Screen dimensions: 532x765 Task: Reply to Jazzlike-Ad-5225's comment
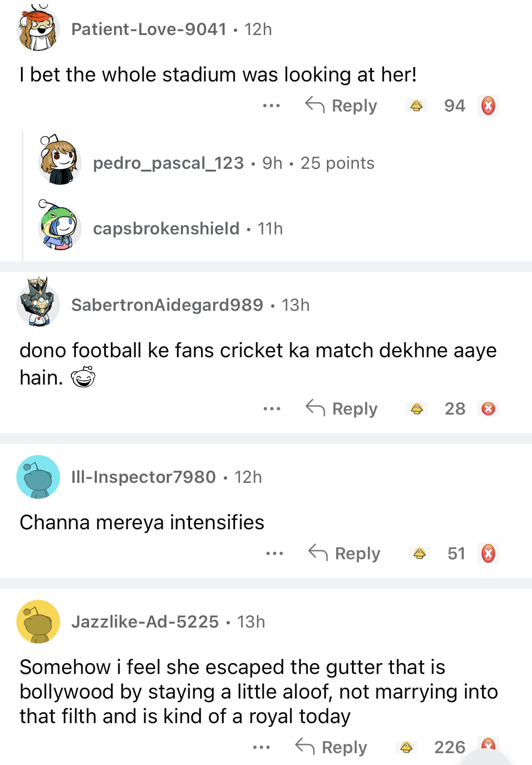[x=331, y=747]
